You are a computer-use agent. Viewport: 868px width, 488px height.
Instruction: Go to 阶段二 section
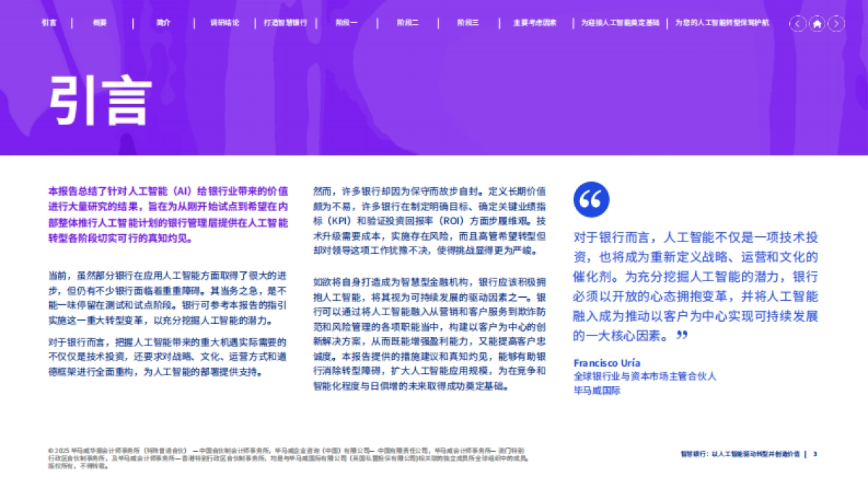tap(407, 22)
